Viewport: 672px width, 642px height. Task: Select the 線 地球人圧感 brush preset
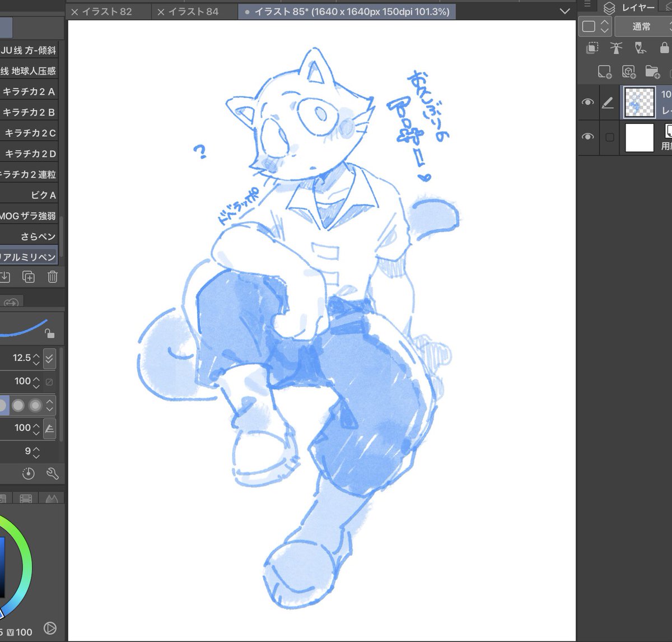[x=29, y=71]
